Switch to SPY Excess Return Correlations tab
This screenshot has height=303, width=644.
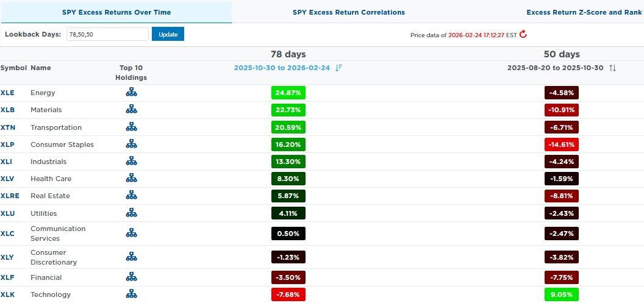(x=348, y=12)
